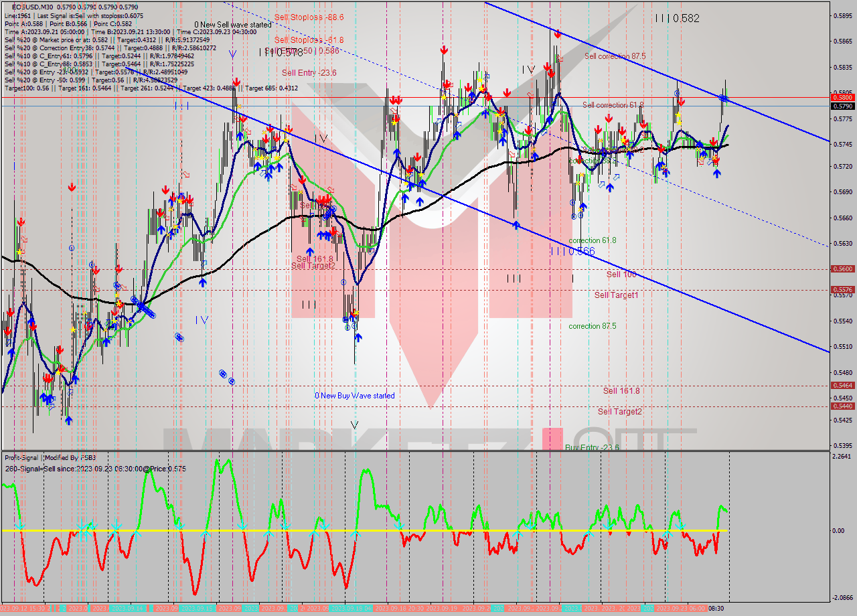Select the 0.5395 price axis value
Image resolution: width=857 pixels, height=616 pixels.
(843, 445)
